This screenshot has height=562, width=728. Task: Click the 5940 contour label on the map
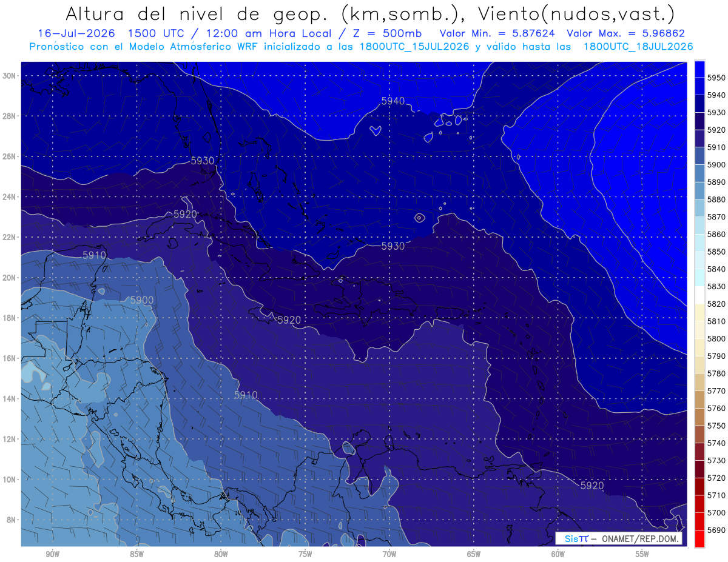point(393,101)
